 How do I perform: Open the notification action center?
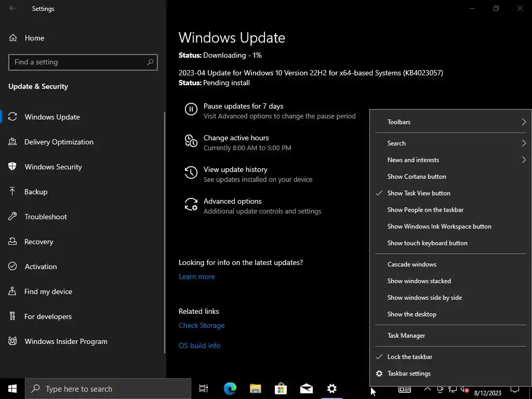click(515, 390)
